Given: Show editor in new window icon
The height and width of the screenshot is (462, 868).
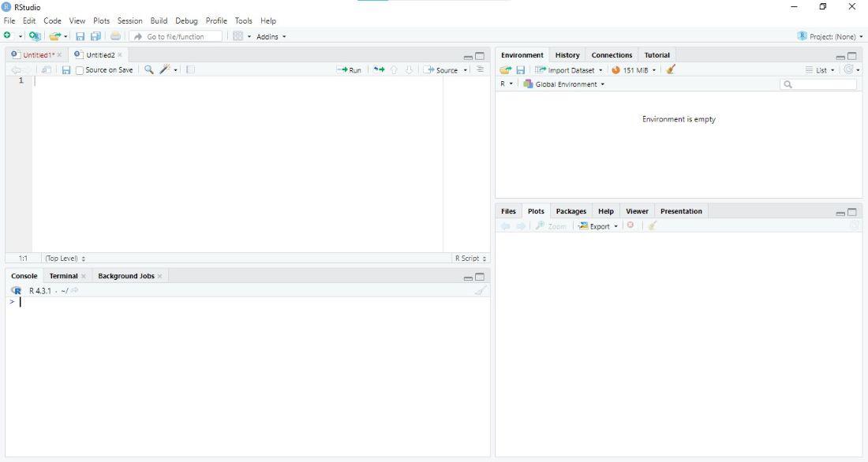Looking at the screenshot, I should pos(47,70).
